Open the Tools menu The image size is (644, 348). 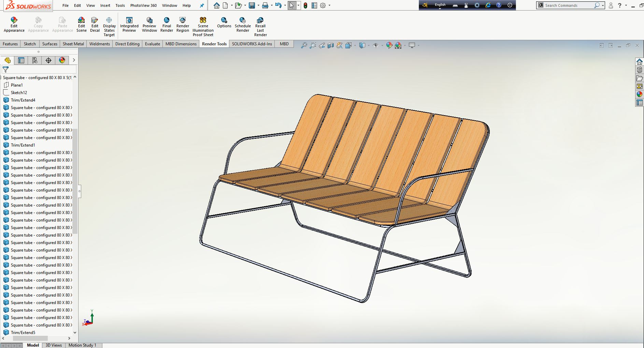pyautogui.click(x=120, y=5)
